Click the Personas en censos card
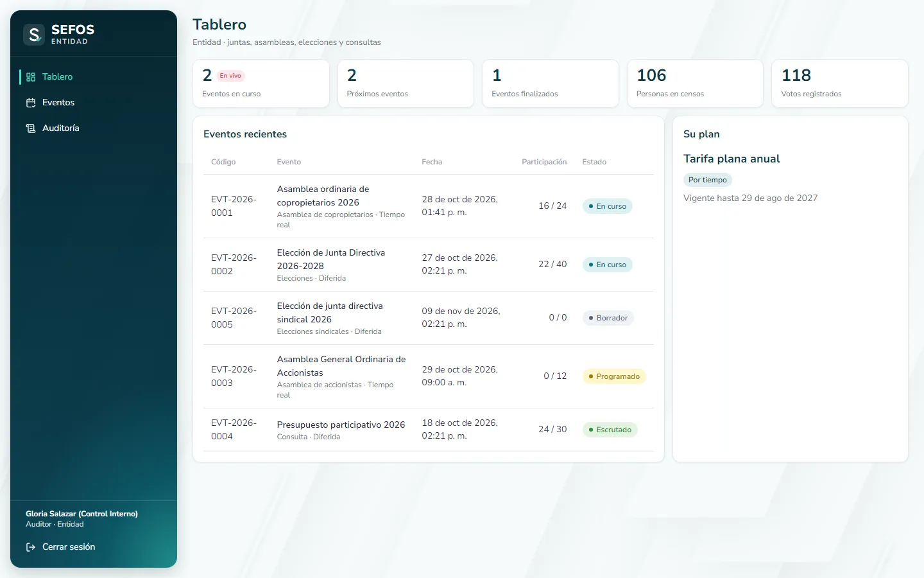924x578 pixels. point(695,83)
